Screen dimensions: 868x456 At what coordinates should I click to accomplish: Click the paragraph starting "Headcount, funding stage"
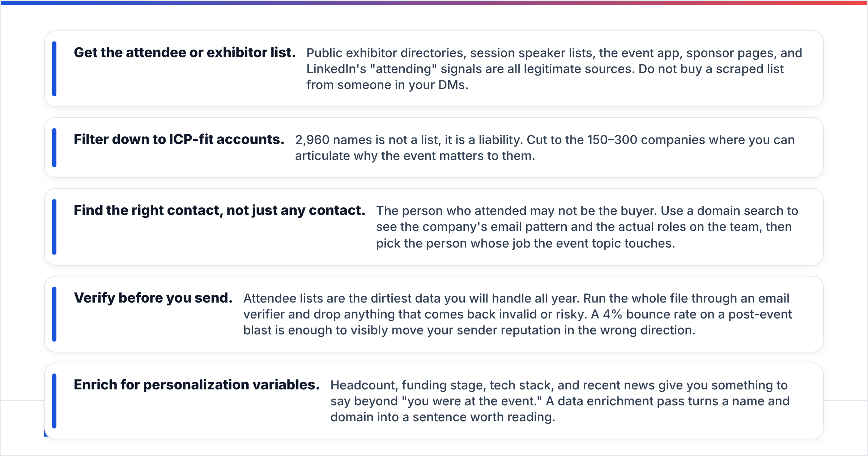(x=560, y=401)
